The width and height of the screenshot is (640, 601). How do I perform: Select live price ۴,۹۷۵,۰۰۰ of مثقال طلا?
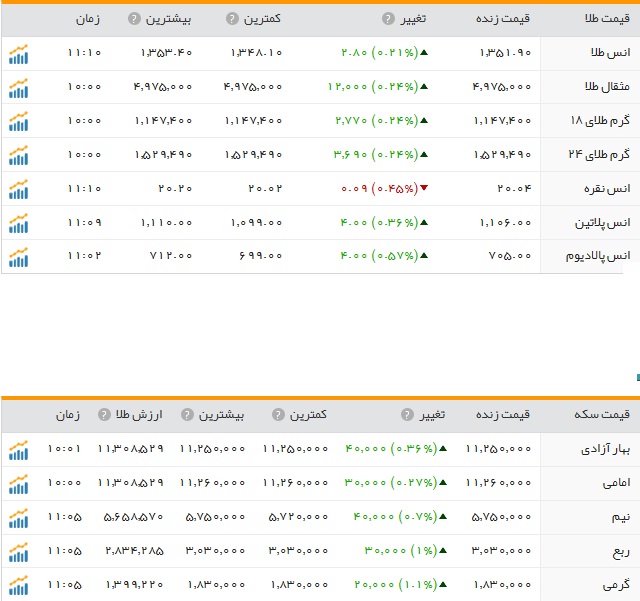coord(502,87)
